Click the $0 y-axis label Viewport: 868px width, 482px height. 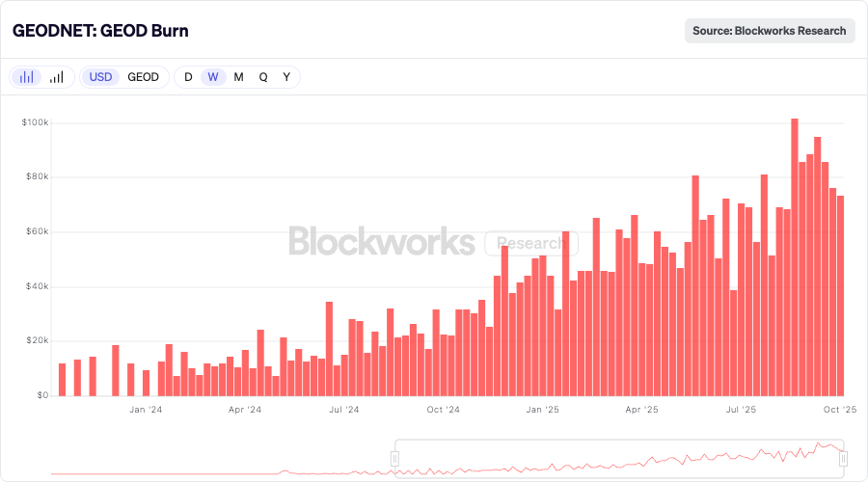click(x=42, y=395)
